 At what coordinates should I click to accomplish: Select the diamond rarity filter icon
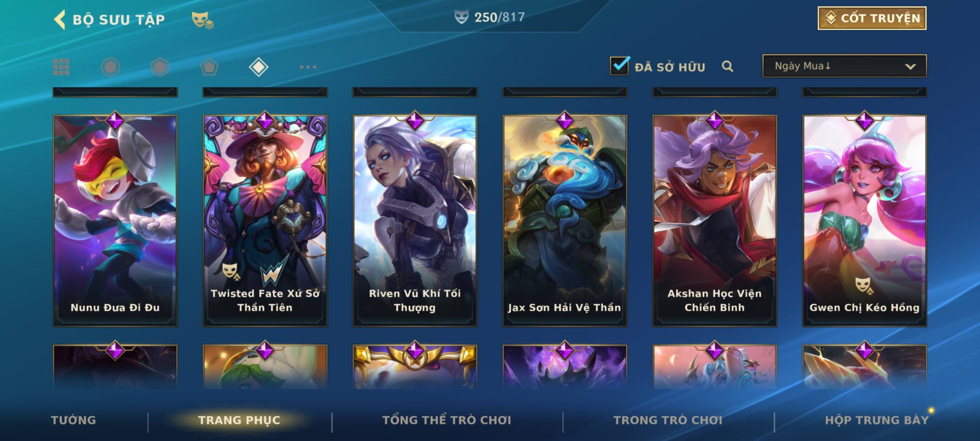258,67
